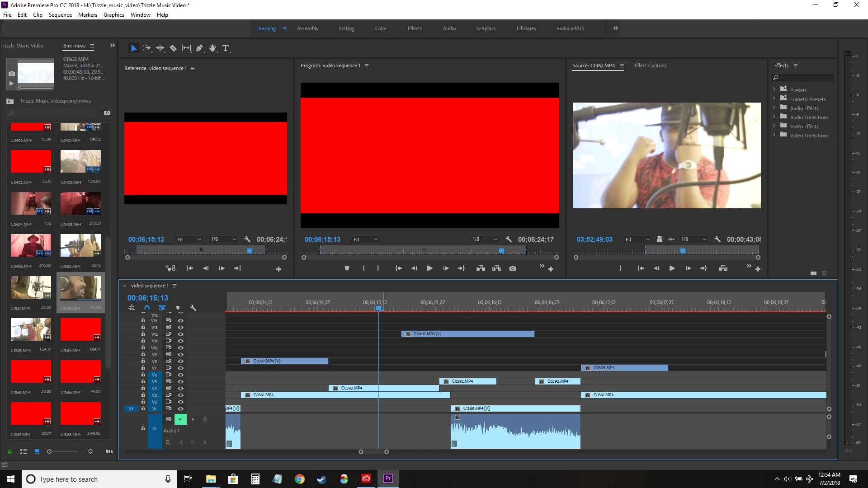This screenshot has width=868, height=488.
Task: Open the Sequence menu
Action: click(x=60, y=15)
